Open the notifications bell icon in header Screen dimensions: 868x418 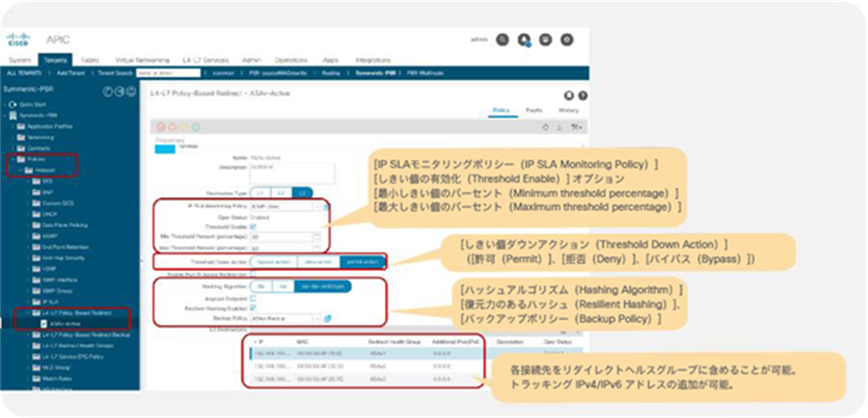(x=523, y=40)
